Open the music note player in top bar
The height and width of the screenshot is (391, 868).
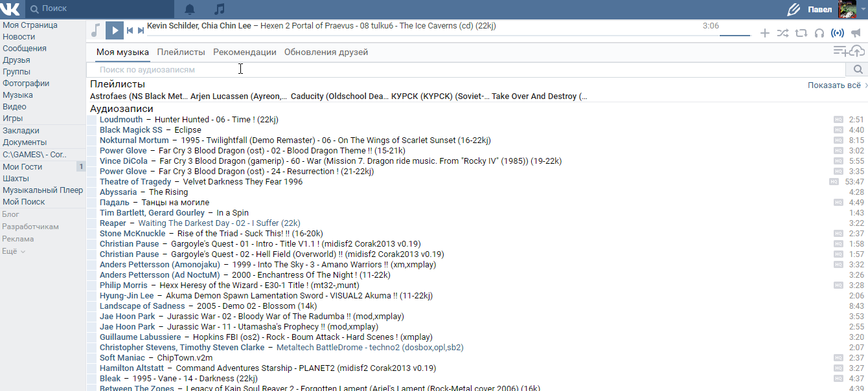coord(220,9)
